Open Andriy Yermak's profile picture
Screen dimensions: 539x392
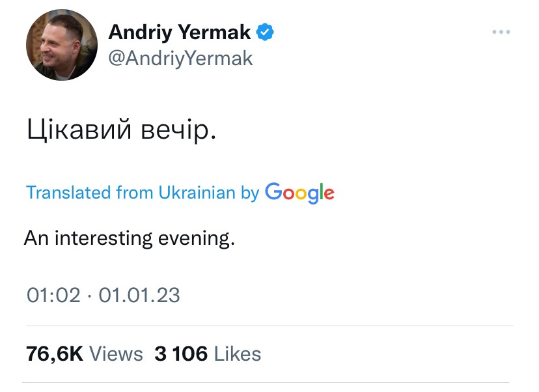[62, 44]
